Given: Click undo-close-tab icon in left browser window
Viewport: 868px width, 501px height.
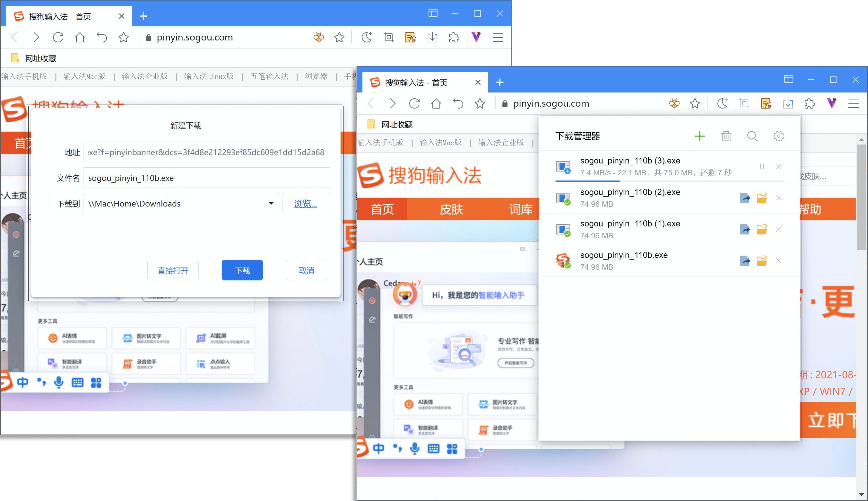Looking at the screenshot, I should pyautogui.click(x=102, y=37).
